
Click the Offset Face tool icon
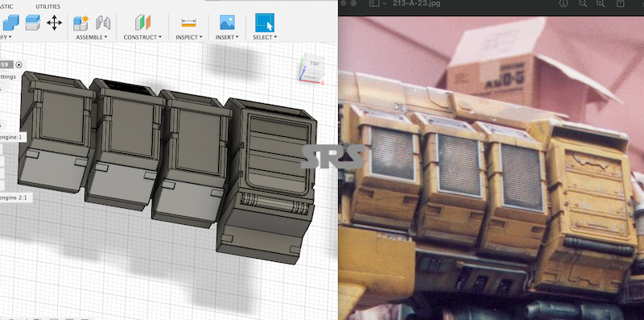pyautogui.click(x=33, y=23)
